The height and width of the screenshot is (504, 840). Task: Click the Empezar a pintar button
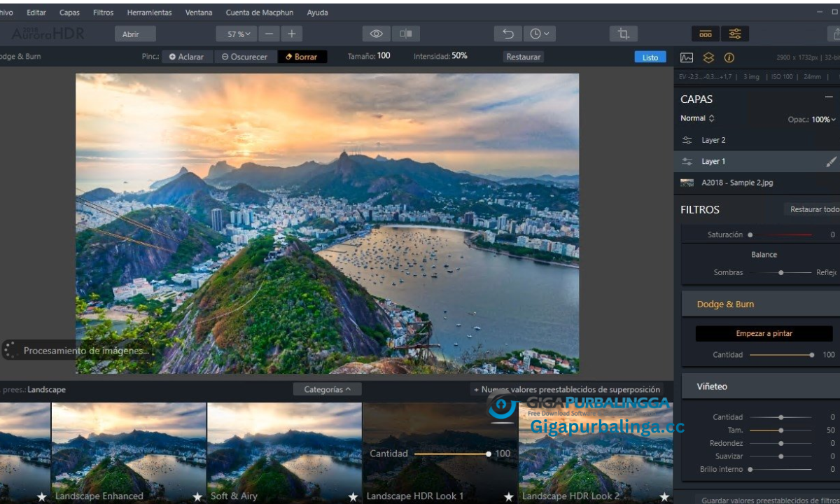pos(764,334)
